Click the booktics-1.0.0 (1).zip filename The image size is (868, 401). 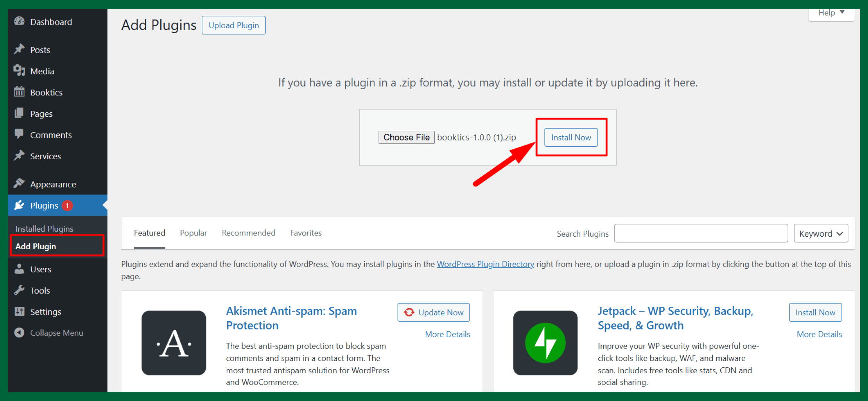[477, 137]
